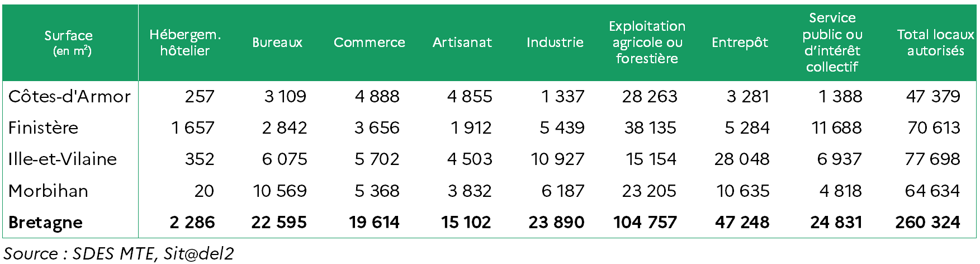This screenshot has height=264, width=980.
Task: Select the Entrepôt column header
Action: 740,43
